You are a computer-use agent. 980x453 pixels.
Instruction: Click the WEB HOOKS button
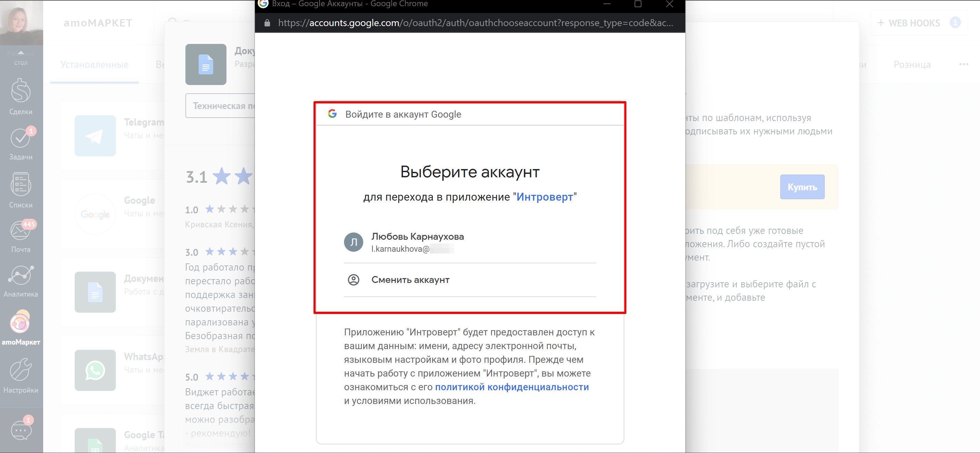919,23
